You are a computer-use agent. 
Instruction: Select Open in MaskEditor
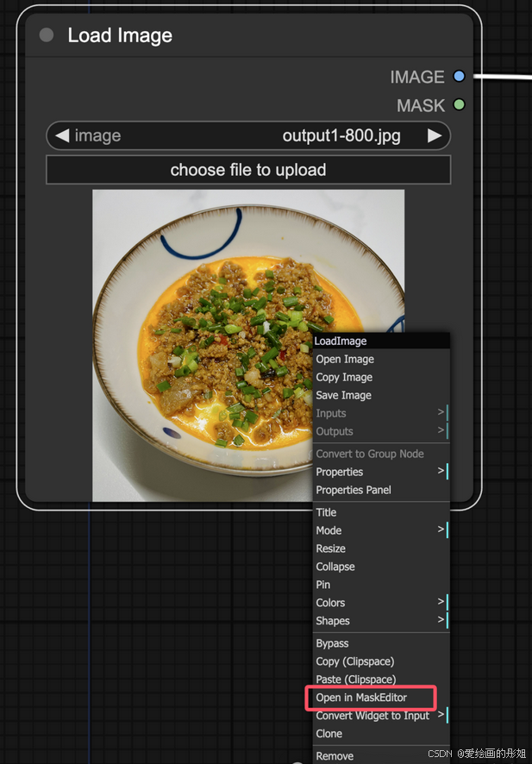coord(380,698)
